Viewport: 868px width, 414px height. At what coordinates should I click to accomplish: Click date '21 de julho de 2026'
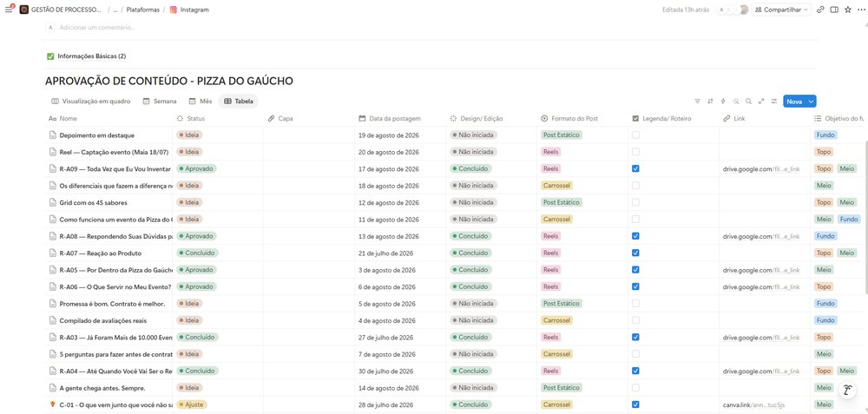pyautogui.click(x=386, y=253)
